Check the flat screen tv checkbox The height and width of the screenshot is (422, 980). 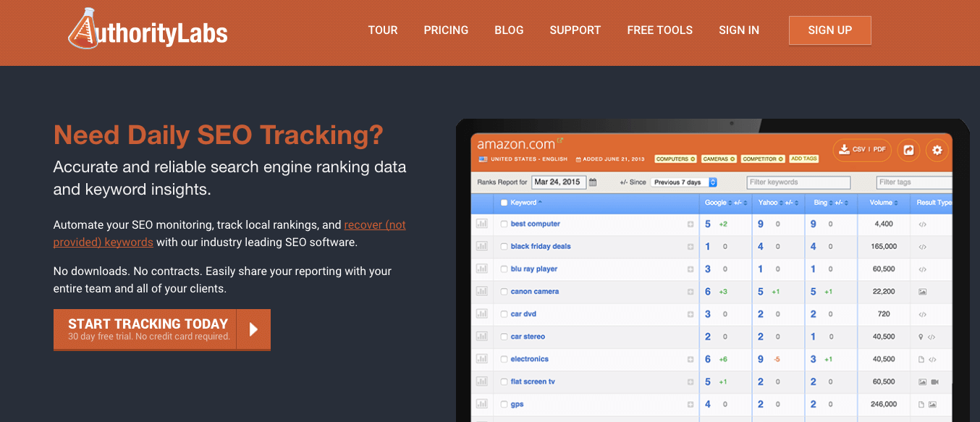(x=504, y=381)
